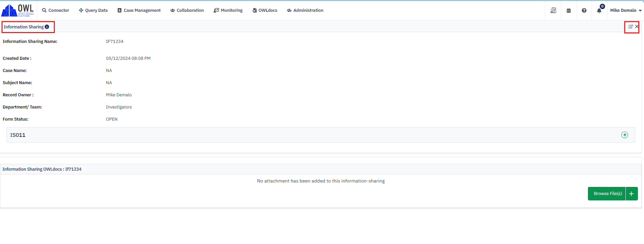644x244 pixels.
Task: Click the info icon beside Information Sharing
Action: 47,27
